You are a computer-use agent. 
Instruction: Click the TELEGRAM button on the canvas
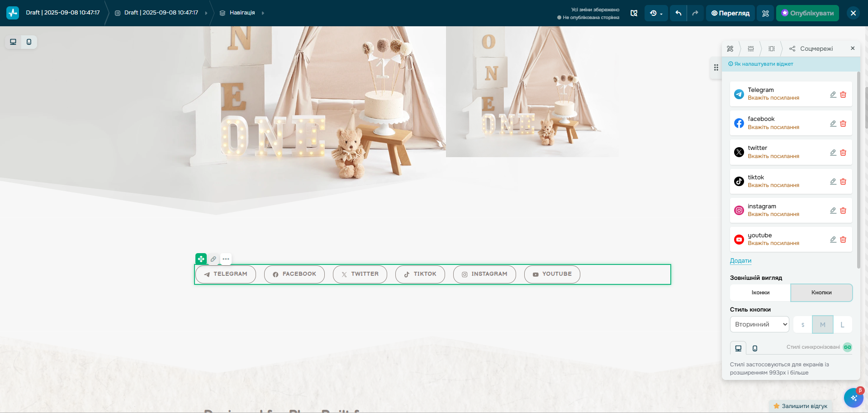click(x=226, y=274)
